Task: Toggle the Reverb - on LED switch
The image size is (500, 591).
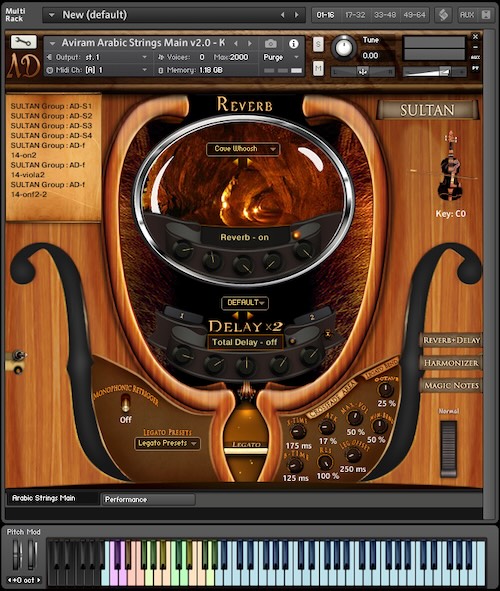Action: pos(296,235)
